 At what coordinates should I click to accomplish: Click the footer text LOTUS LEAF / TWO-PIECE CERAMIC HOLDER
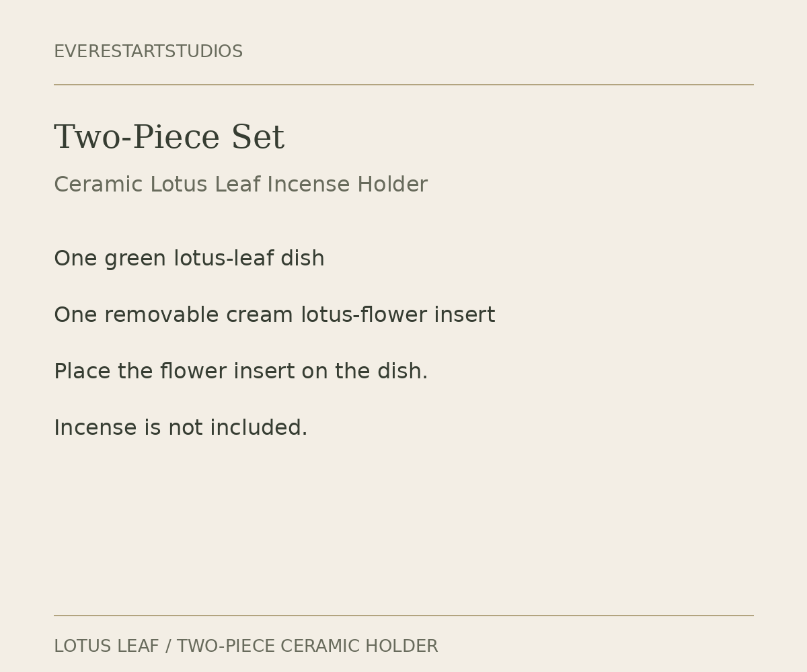pyautogui.click(x=245, y=646)
